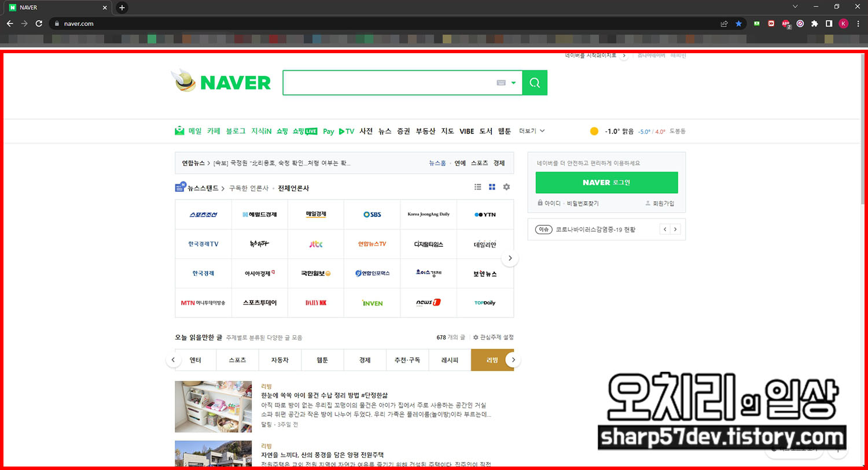This screenshot has height=470, width=868.
Task: Open the 증권 stocks link
Action: [x=403, y=131]
